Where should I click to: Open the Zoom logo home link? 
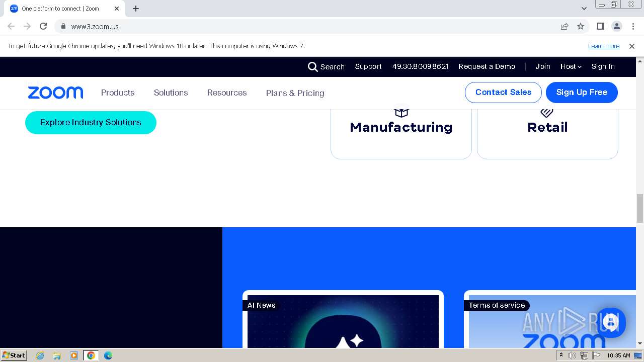(x=55, y=93)
